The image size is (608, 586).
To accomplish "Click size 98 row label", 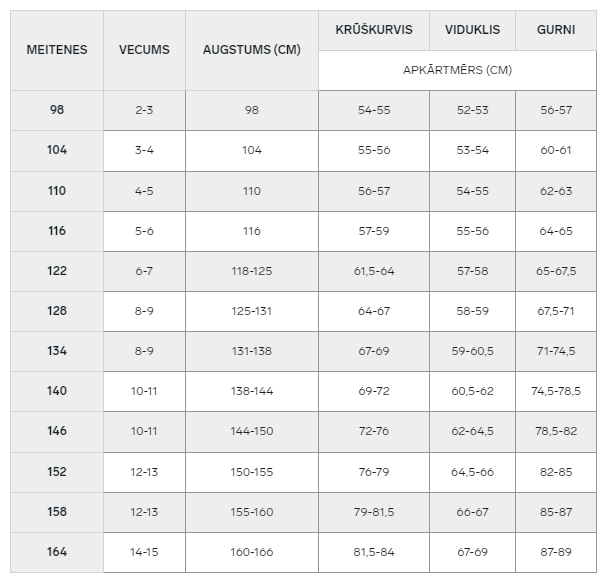I will [x=57, y=110].
